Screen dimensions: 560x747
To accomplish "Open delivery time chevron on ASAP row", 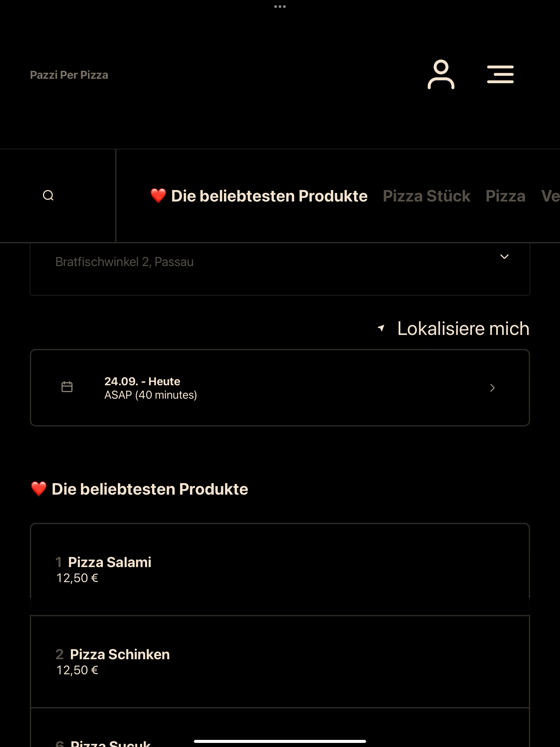I will pos(492,388).
